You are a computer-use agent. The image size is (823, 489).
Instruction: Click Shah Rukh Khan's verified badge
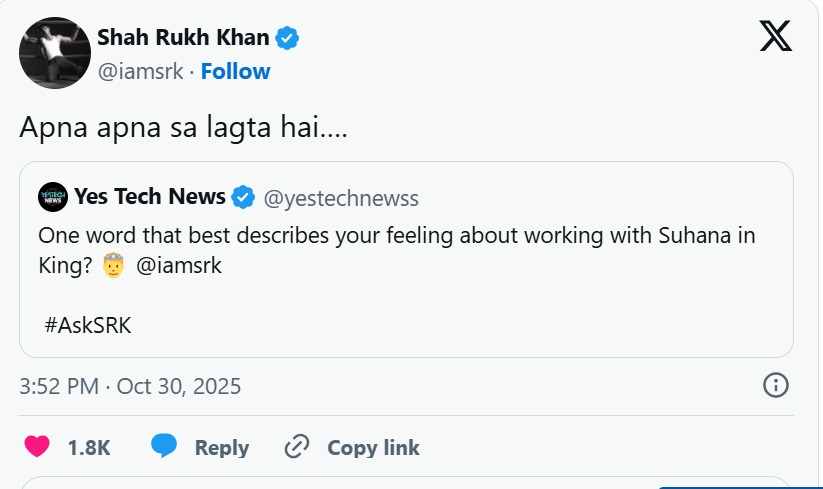coord(288,39)
